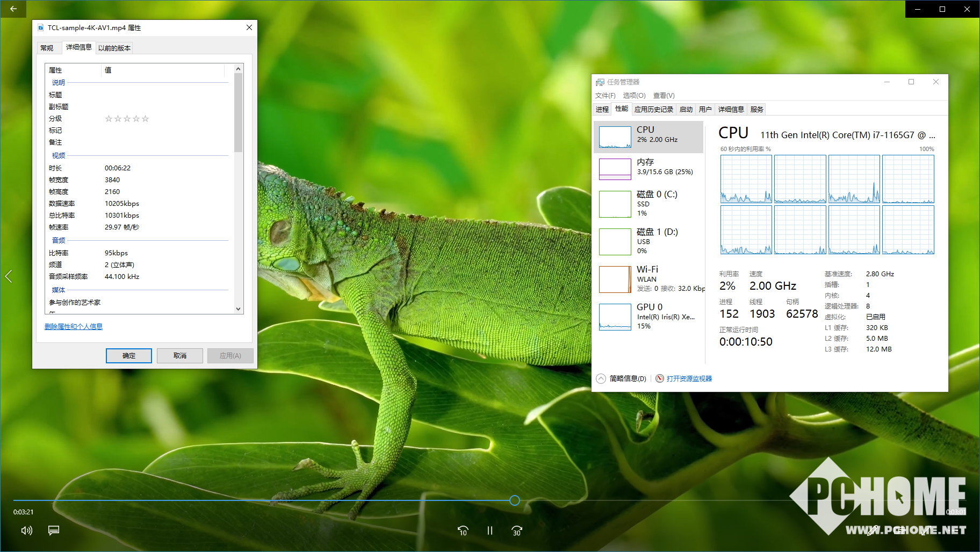Collapse Task Manager via 简略信息(D)
The width and height of the screenshot is (980, 552).
[621, 378]
